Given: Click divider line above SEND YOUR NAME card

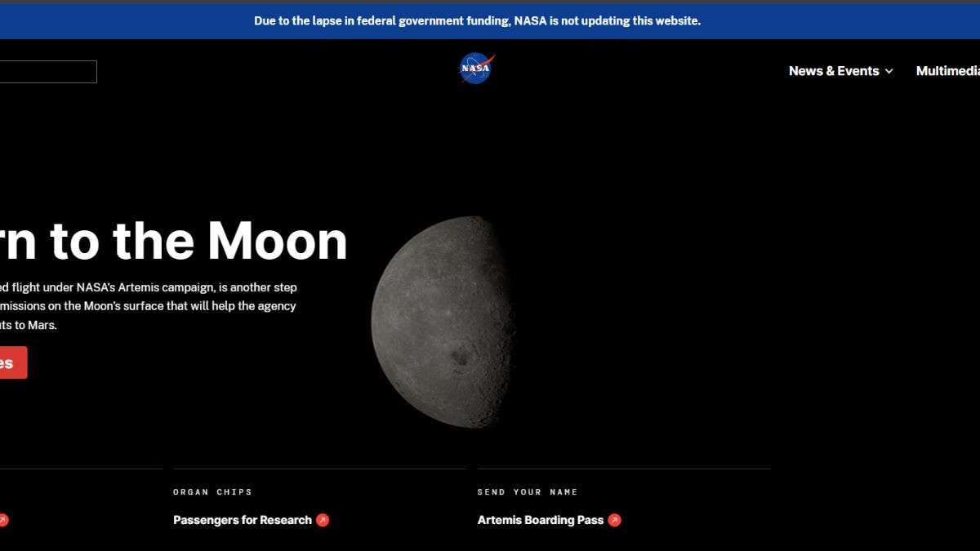Looking at the screenshot, I should click(x=624, y=469).
